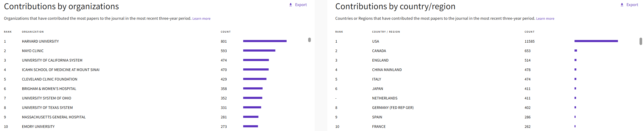Click CANADA in country list
This screenshot has height=131, width=644.
tap(379, 51)
